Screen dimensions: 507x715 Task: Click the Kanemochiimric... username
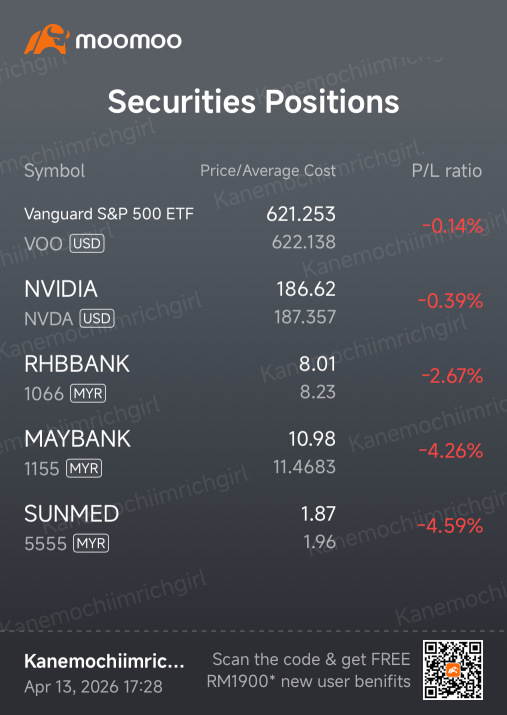pos(104,661)
